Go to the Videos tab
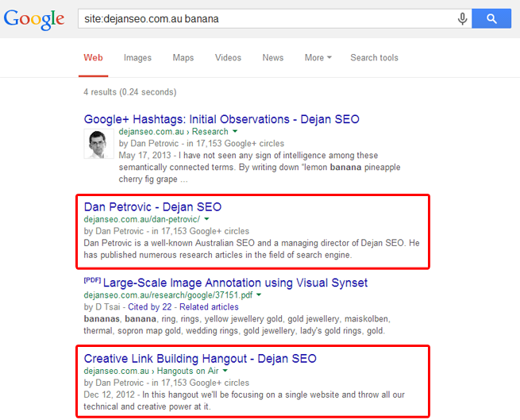The height and width of the screenshot is (420, 520). point(228,58)
